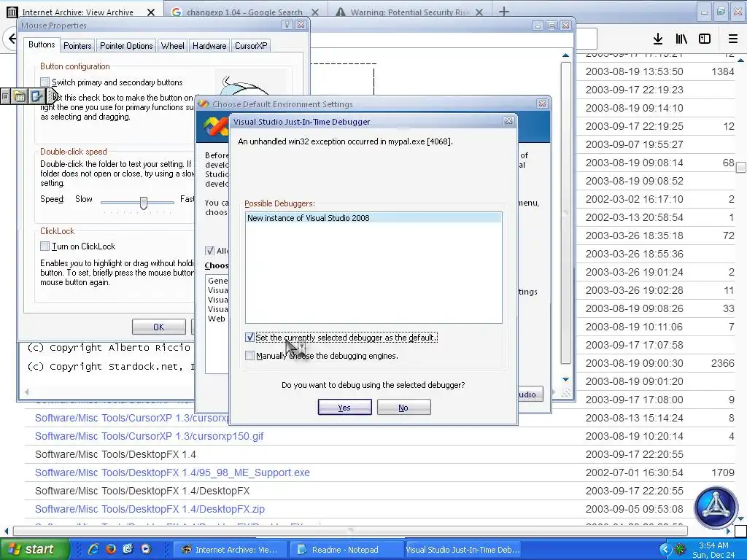Open the Pointer Options tab
This screenshot has height=560, width=747.
click(x=126, y=46)
